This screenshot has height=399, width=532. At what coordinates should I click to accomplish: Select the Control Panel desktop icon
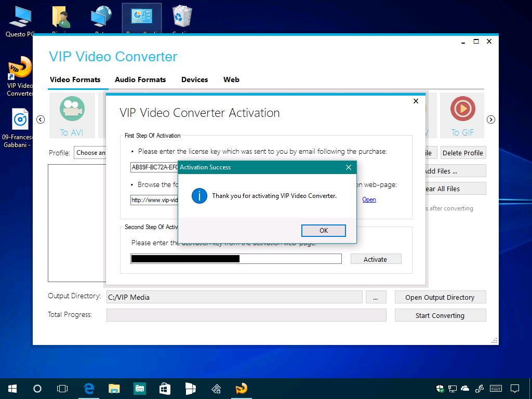[x=142, y=18]
